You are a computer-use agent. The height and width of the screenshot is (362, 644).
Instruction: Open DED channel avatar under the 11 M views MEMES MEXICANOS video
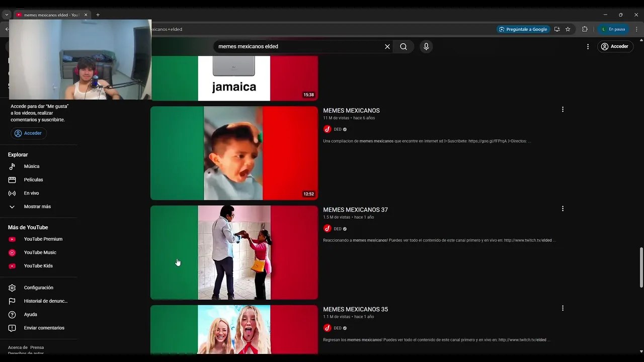(328, 129)
